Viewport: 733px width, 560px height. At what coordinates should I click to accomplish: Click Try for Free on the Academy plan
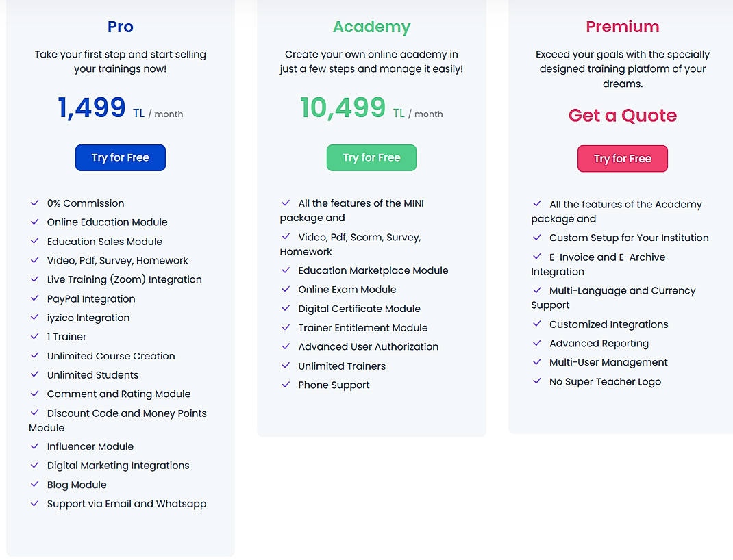coord(371,157)
